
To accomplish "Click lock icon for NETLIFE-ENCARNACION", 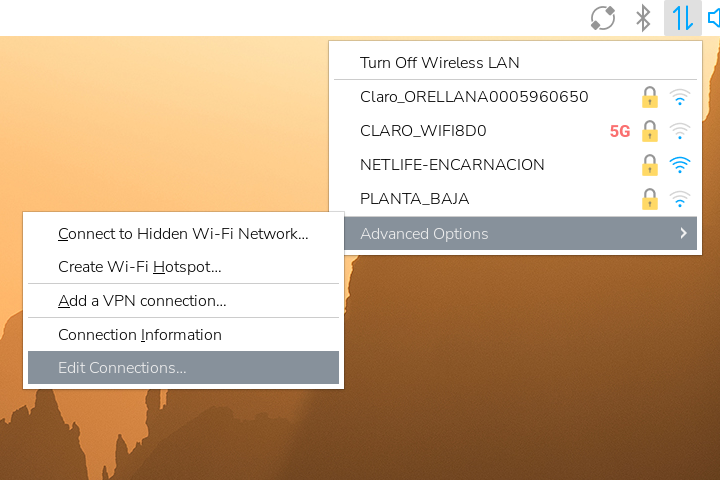I will tap(650, 165).
